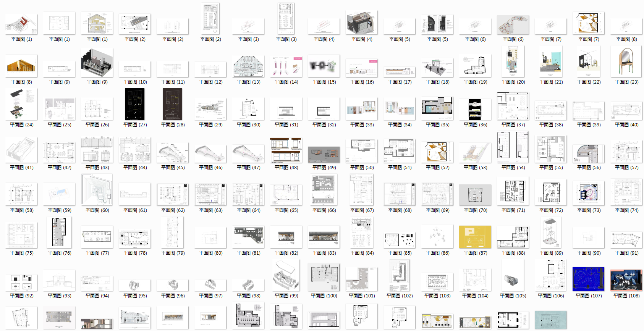Select the 平面图 (100) file label
This screenshot has width=644, height=331.
click(324, 296)
